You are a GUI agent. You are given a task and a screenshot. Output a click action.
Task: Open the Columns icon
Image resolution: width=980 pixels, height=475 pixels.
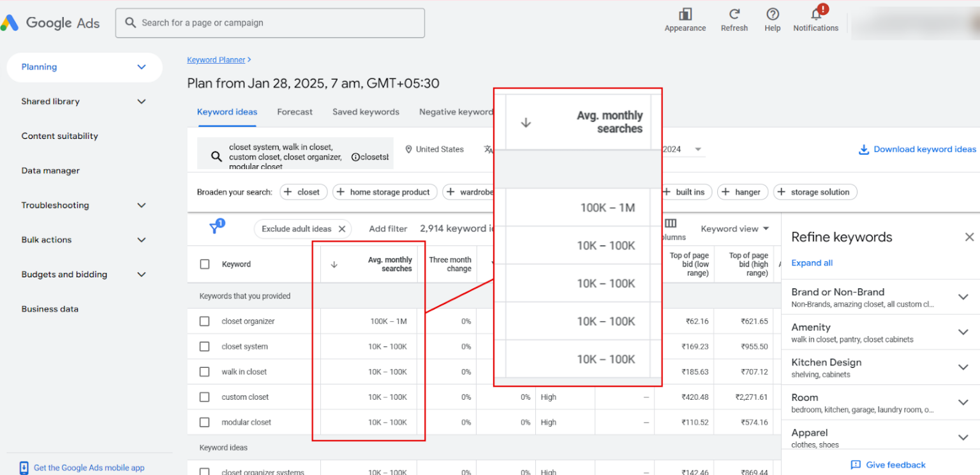671,224
